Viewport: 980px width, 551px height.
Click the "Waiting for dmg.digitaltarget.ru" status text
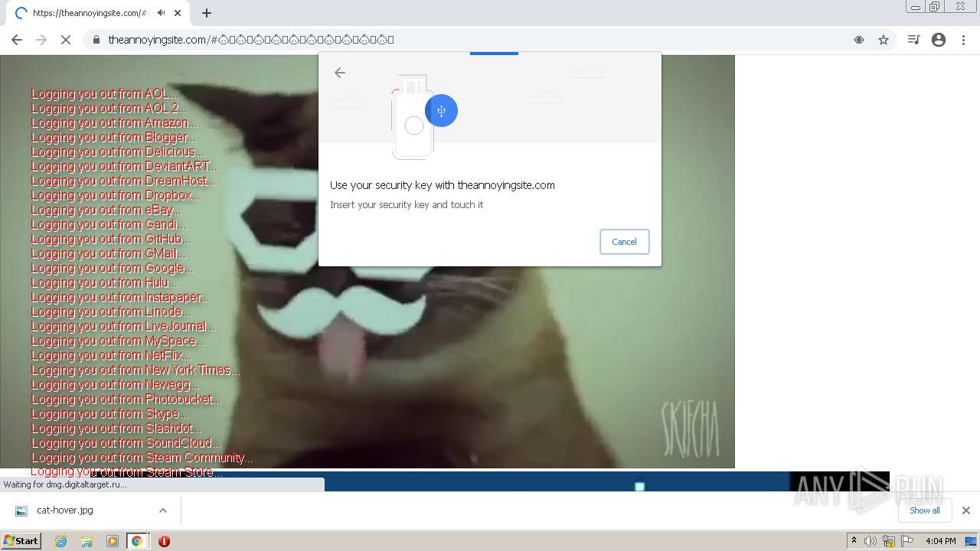click(x=65, y=484)
